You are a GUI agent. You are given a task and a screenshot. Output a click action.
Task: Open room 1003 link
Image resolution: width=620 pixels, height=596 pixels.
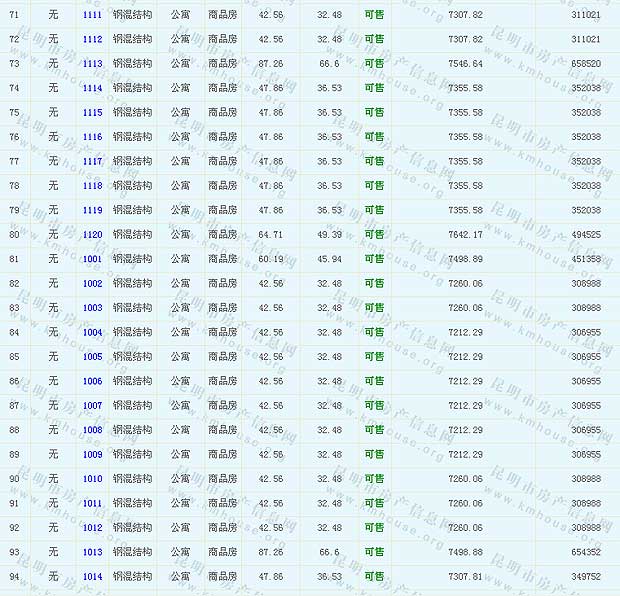[x=92, y=308]
